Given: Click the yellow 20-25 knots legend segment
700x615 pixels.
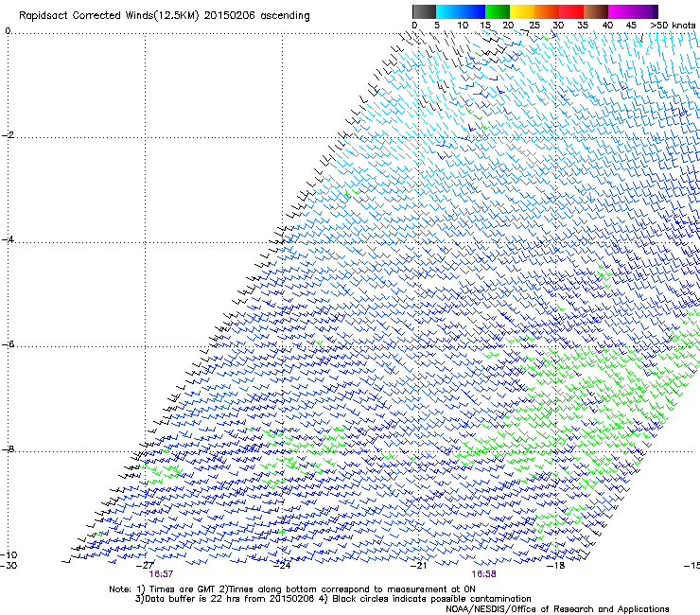Looking at the screenshot, I should click(x=522, y=11).
